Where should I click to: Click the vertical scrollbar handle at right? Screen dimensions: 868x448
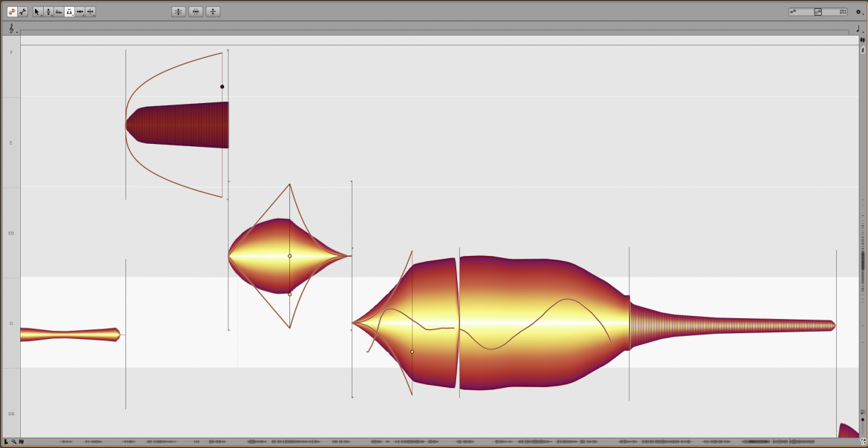863,260
